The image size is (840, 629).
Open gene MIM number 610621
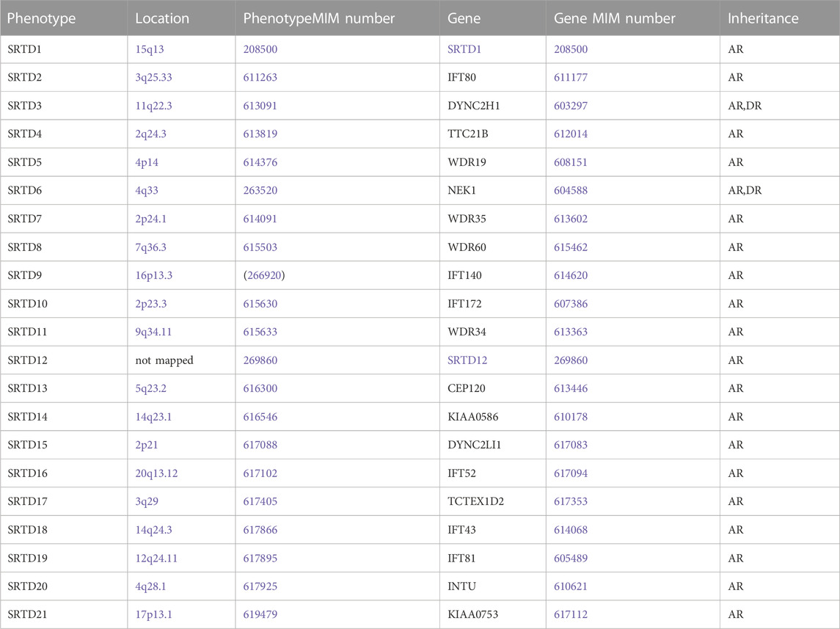click(x=571, y=586)
